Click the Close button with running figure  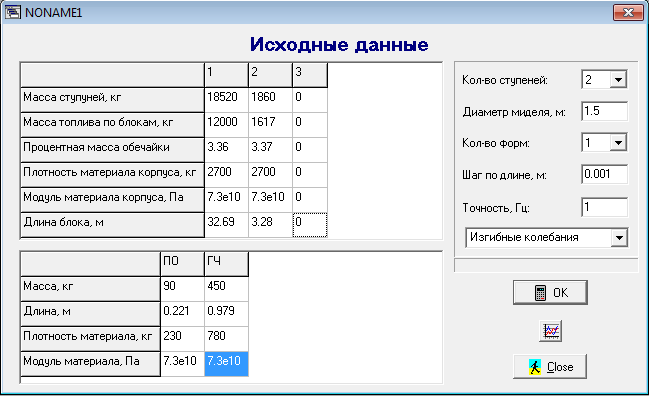[550, 367]
